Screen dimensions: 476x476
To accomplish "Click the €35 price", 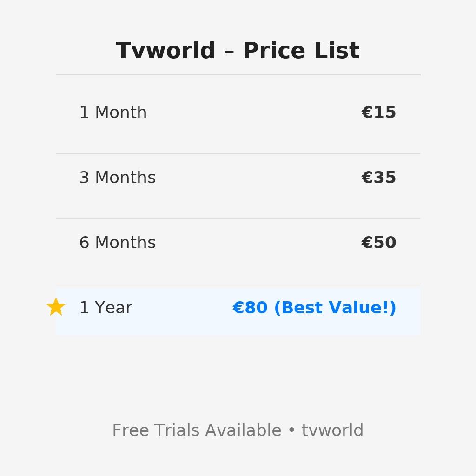I will (378, 177).
